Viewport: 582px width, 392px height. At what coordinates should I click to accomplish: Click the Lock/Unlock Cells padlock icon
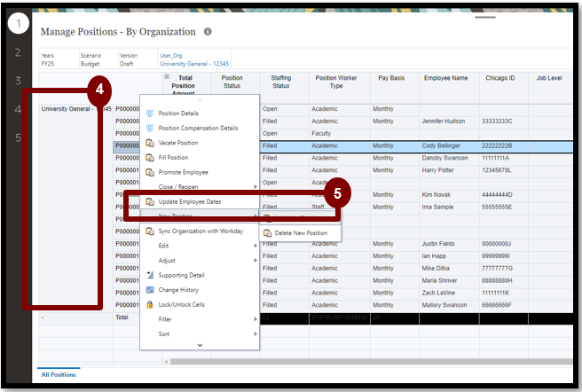[150, 304]
